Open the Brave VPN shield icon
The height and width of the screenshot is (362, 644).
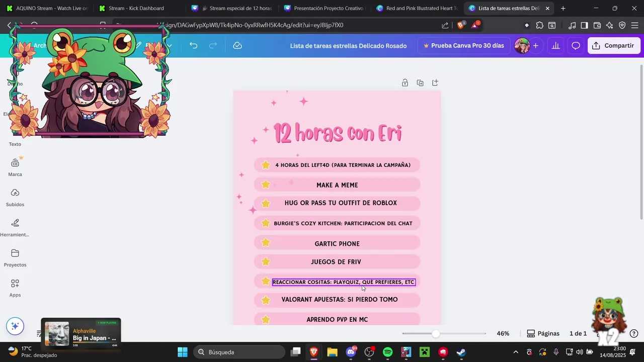(622, 25)
